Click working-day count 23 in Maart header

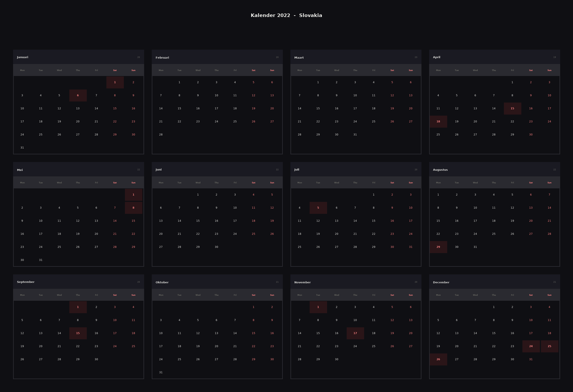(416, 57)
